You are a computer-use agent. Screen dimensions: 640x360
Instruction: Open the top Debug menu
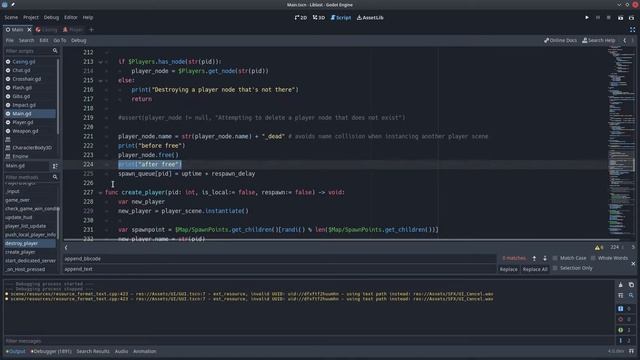(51, 18)
